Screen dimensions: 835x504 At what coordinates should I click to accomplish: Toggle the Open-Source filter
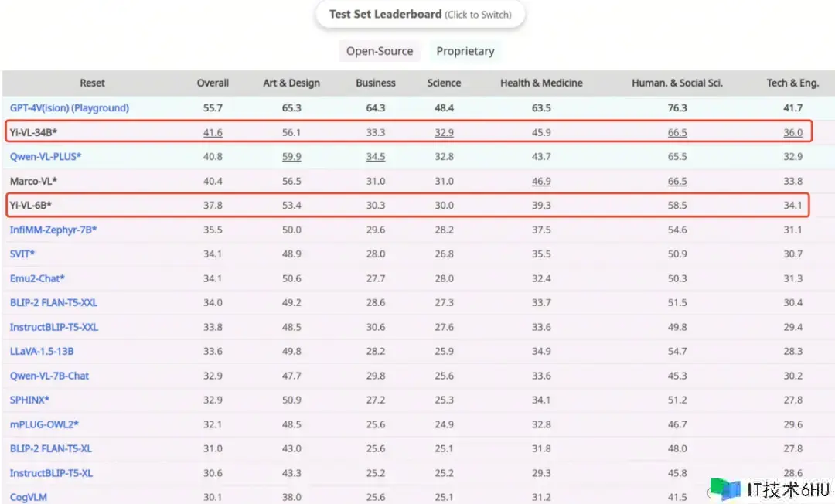[x=379, y=51]
